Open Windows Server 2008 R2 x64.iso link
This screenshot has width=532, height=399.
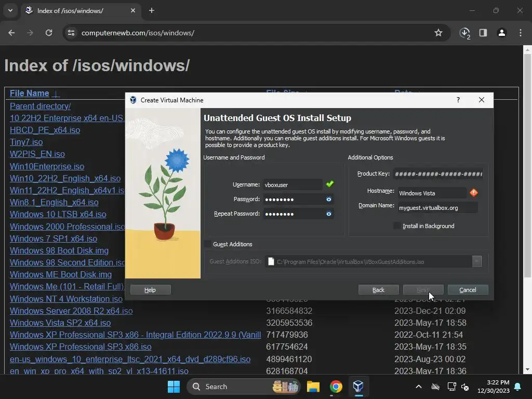[71, 311]
